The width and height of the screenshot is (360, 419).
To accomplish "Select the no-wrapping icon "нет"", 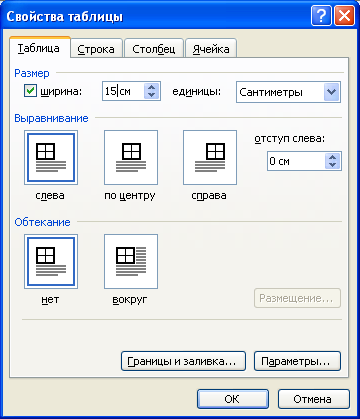I will coord(51,261).
